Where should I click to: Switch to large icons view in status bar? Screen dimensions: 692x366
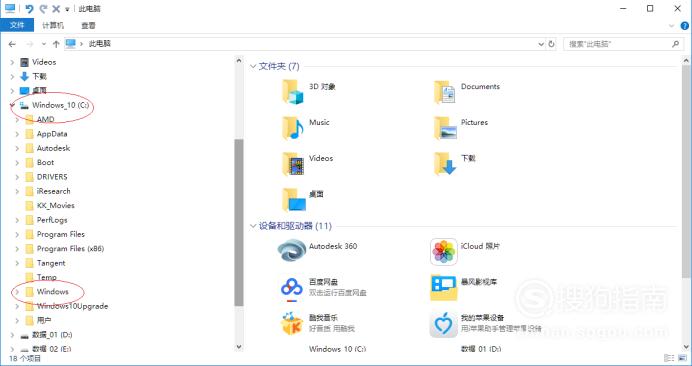(683, 358)
